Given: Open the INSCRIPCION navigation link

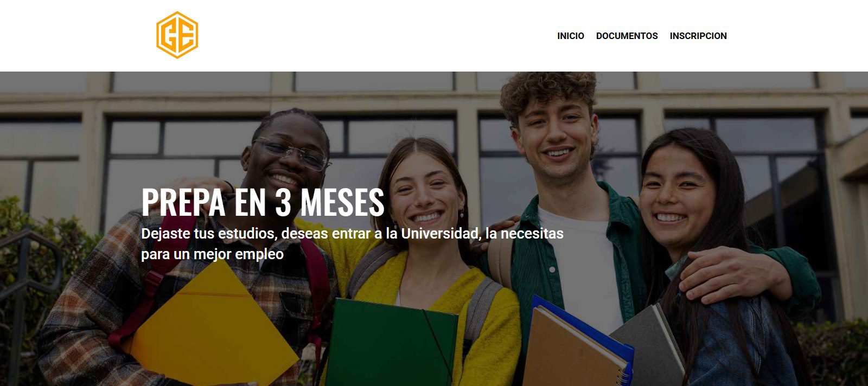Looking at the screenshot, I should (698, 36).
